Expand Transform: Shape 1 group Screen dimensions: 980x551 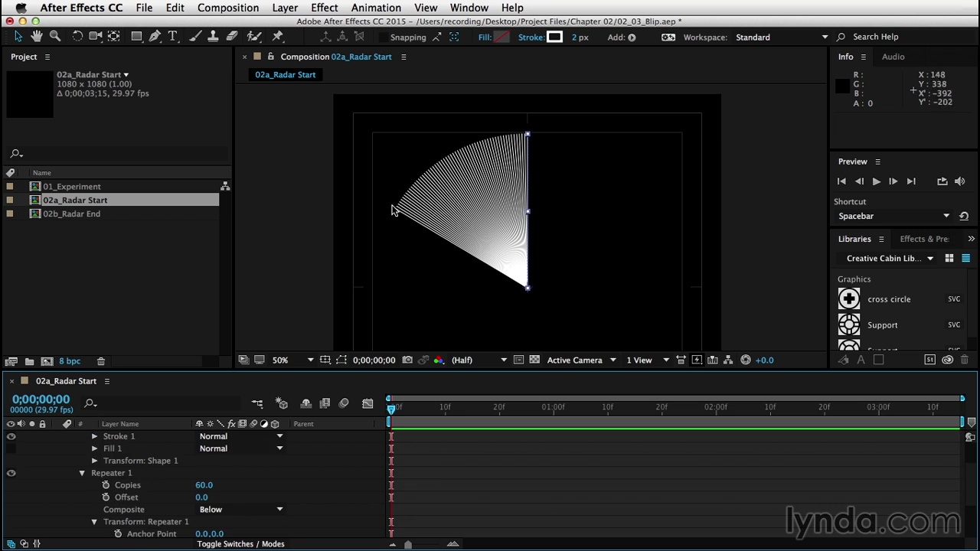(x=95, y=461)
